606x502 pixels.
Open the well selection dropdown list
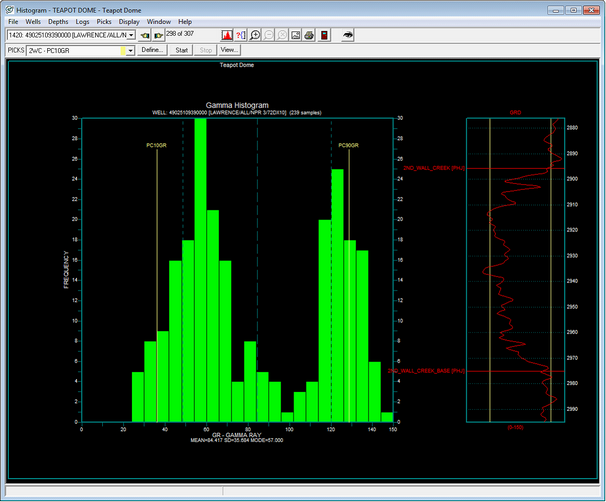(x=130, y=35)
